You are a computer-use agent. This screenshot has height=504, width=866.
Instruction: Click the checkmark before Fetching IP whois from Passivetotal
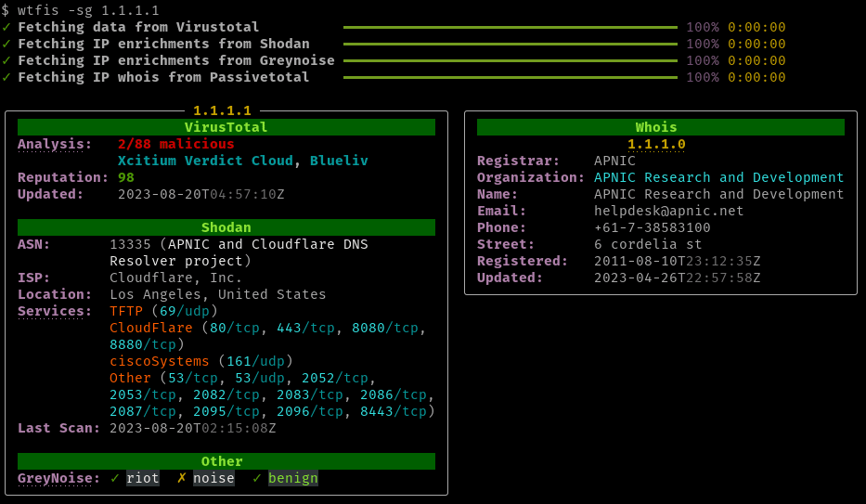(x=6, y=77)
